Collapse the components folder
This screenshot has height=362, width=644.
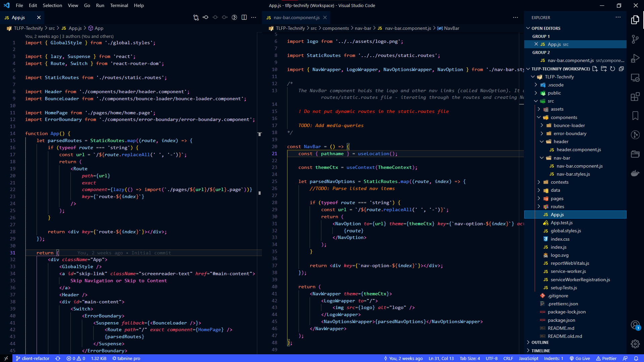tap(563, 117)
